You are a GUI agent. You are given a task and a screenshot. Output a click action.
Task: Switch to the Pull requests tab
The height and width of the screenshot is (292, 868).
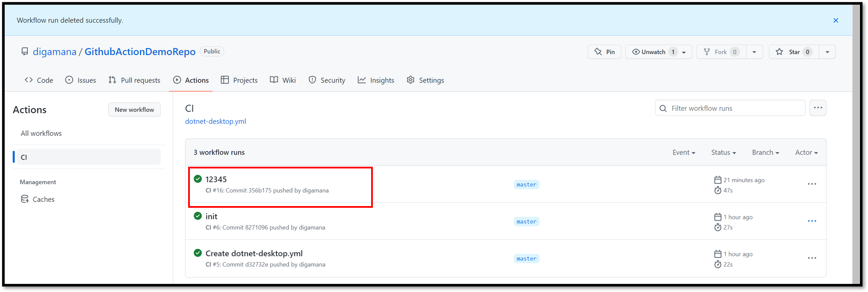click(x=134, y=80)
